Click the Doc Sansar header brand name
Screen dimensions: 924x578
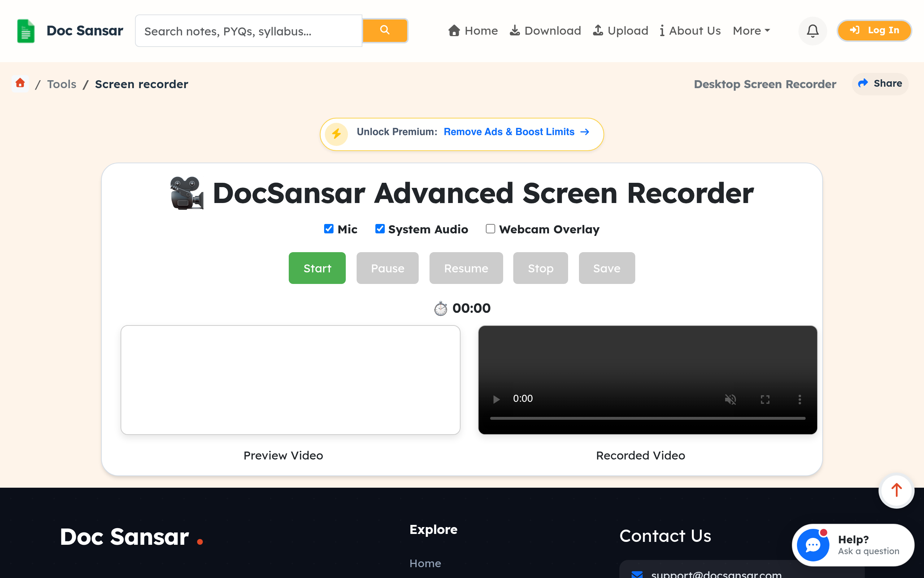pyautogui.click(x=85, y=31)
